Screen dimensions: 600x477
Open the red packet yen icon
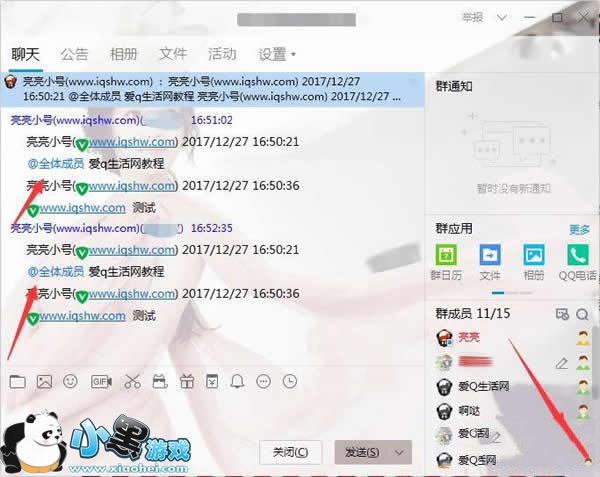coord(212,381)
